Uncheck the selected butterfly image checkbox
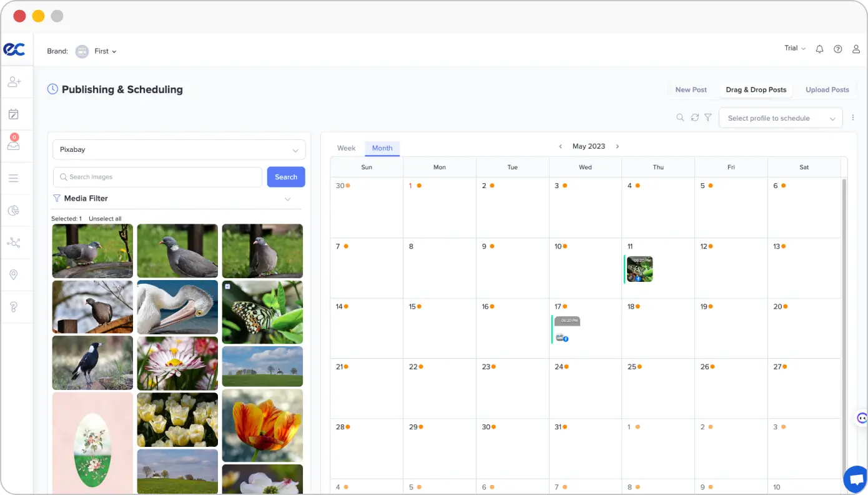Image resolution: width=868 pixels, height=495 pixels. pyautogui.click(x=227, y=286)
